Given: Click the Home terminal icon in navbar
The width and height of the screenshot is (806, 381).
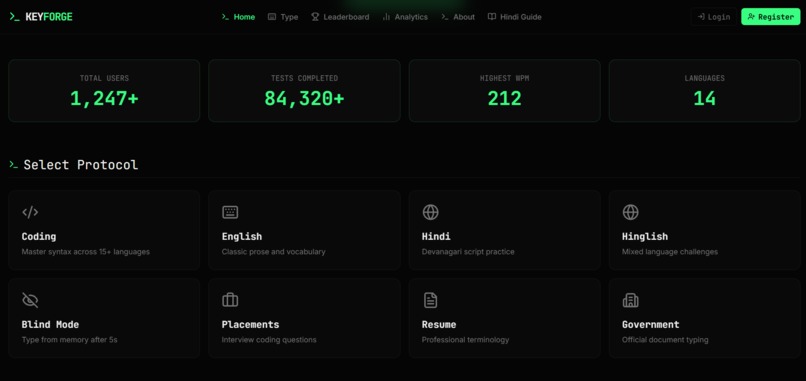Looking at the screenshot, I should coord(225,16).
